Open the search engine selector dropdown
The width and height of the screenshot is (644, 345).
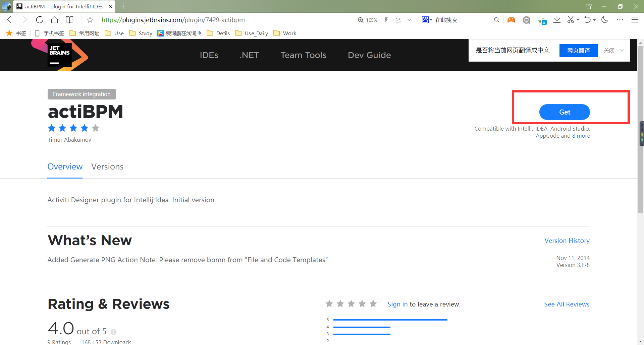427,20
